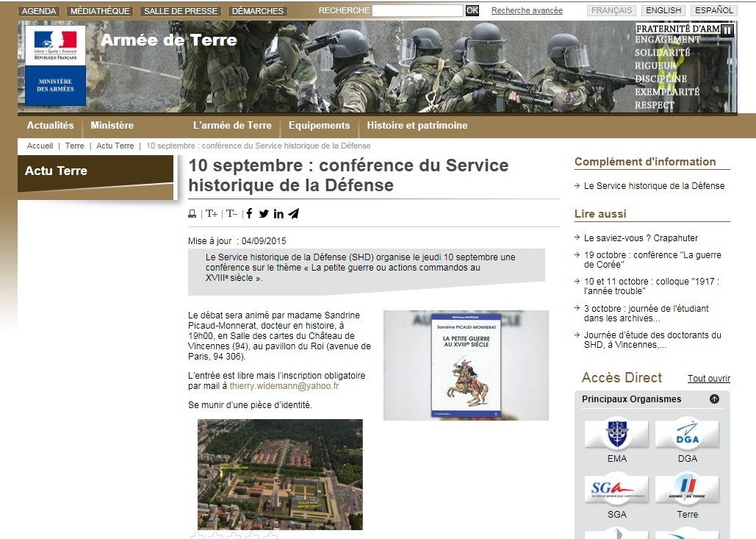Open the Histoire et patrimoine menu
Screen dimensions: 756x539
417,126
